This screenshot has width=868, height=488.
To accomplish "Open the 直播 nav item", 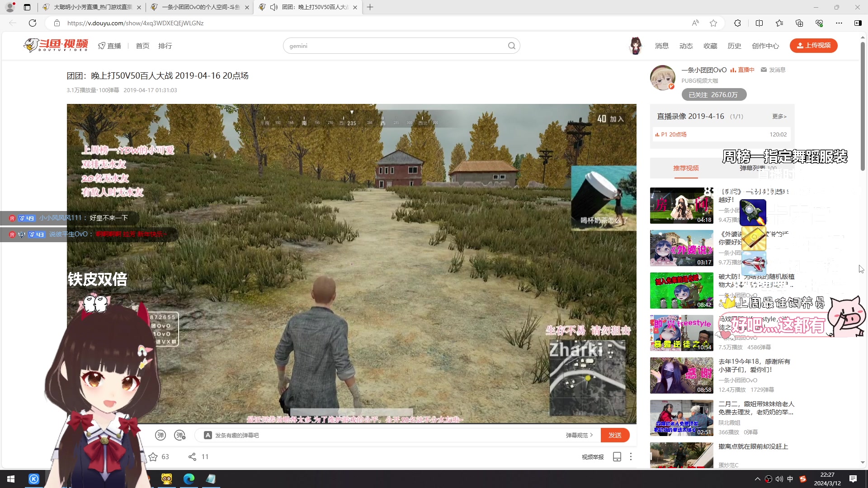I will (110, 46).
